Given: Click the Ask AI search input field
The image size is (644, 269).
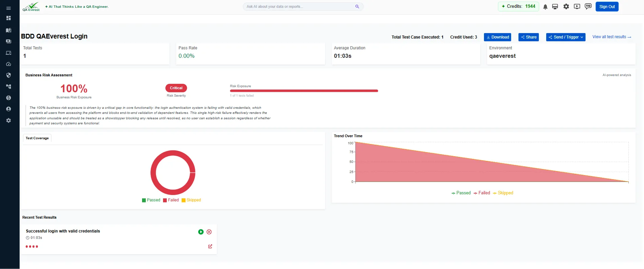Looking at the screenshot, I should [303, 6].
